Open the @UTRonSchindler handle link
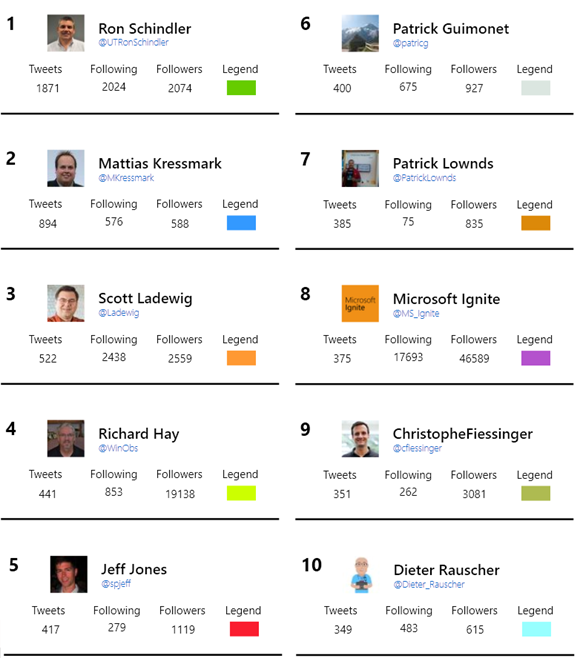580x658 pixels. click(x=133, y=42)
